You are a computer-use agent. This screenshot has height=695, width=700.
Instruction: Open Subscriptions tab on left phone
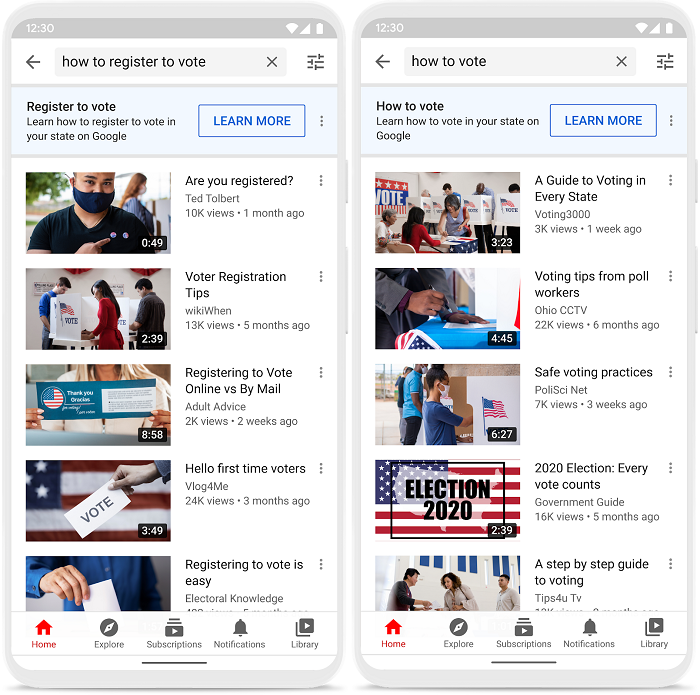click(174, 634)
